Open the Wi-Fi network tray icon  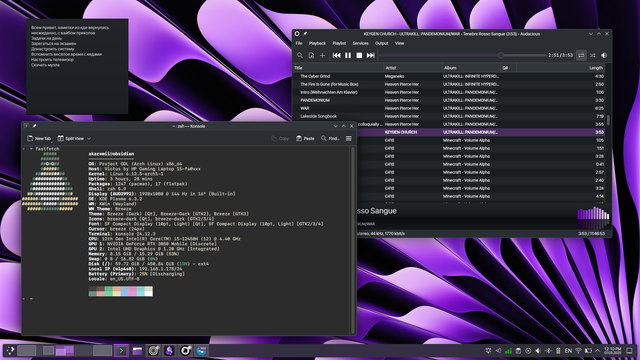(578, 351)
